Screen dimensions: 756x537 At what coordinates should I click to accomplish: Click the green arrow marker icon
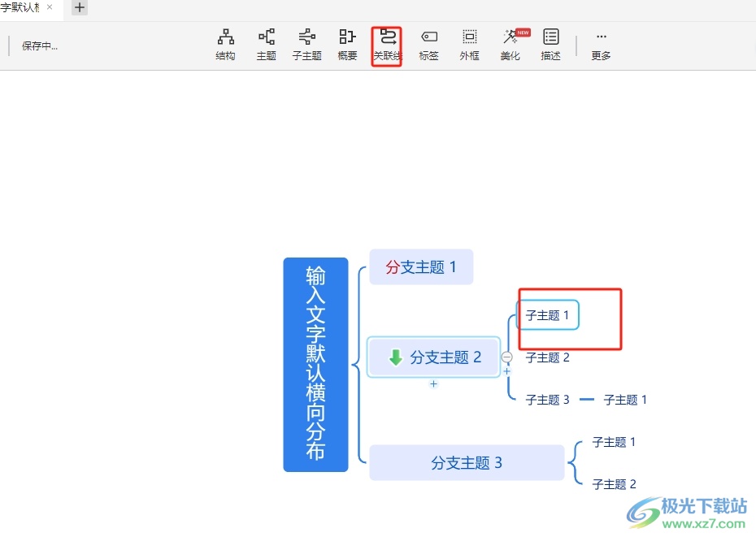(x=395, y=357)
